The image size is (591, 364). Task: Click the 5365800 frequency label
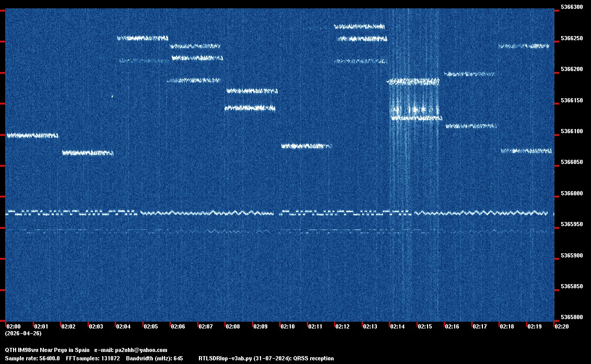[571, 318]
